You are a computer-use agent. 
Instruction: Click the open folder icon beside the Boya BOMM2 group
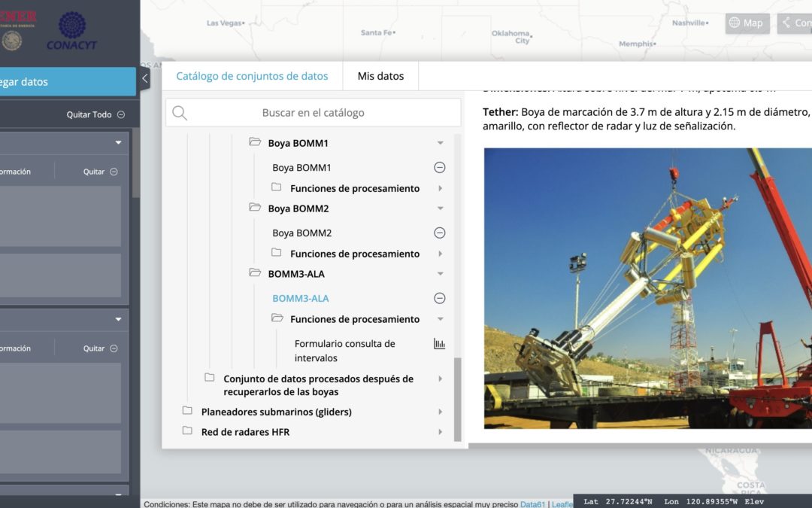pyautogui.click(x=255, y=208)
